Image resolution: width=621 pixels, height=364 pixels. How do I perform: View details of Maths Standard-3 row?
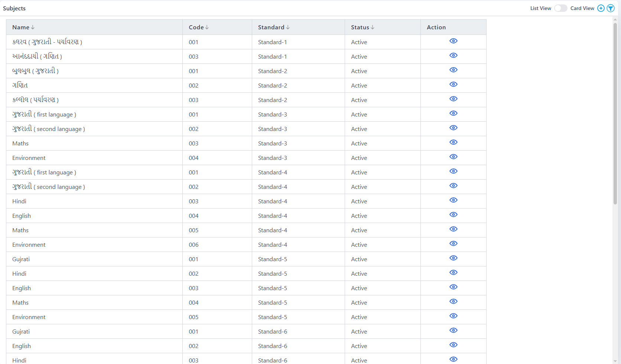pos(453,142)
